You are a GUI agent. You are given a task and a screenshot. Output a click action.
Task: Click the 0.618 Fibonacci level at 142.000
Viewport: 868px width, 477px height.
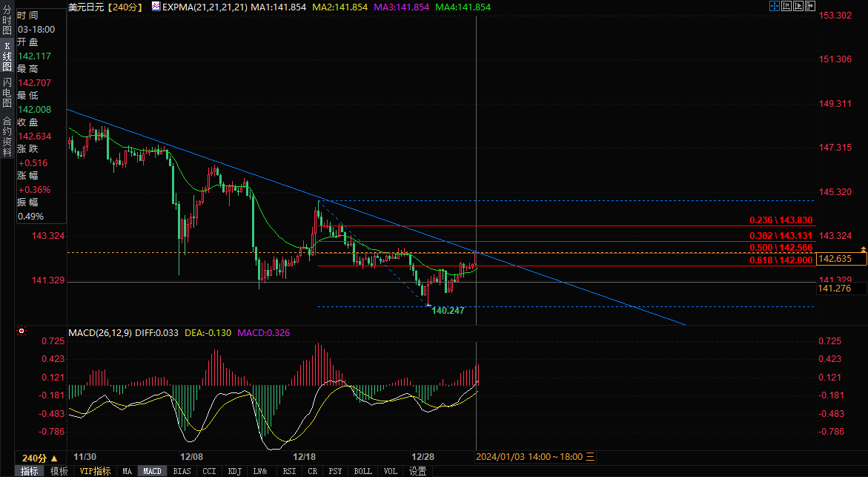781,260
